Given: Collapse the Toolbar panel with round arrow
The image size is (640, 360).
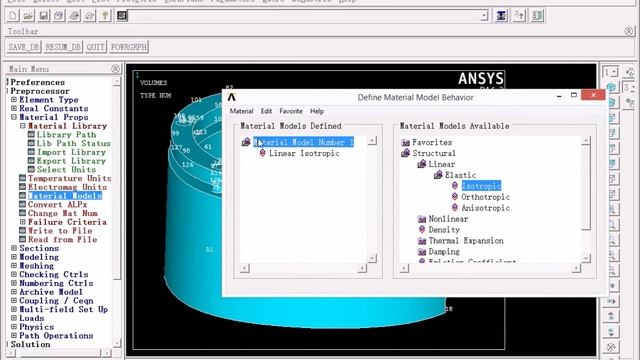Looking at the screenshot, I should [x=629, y=31].
